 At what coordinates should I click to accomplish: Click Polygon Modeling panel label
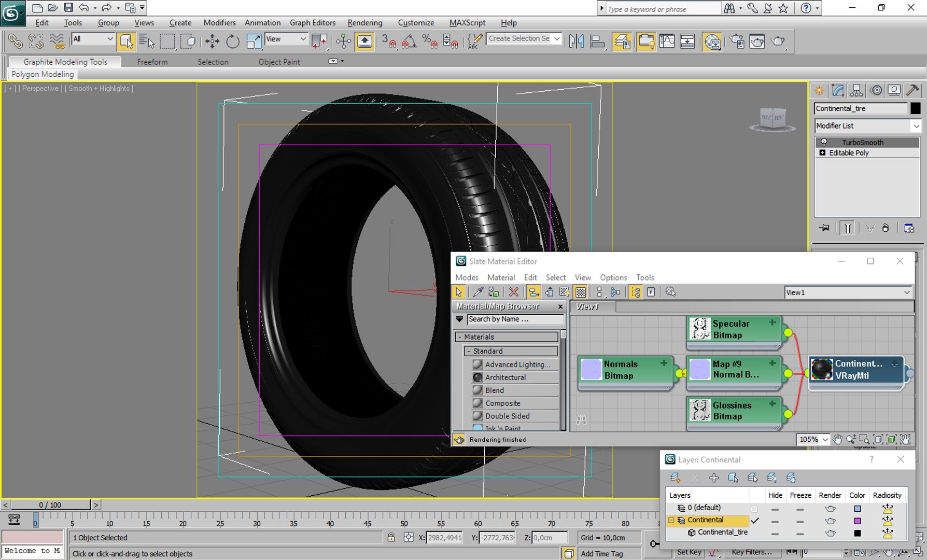point(43,74)
